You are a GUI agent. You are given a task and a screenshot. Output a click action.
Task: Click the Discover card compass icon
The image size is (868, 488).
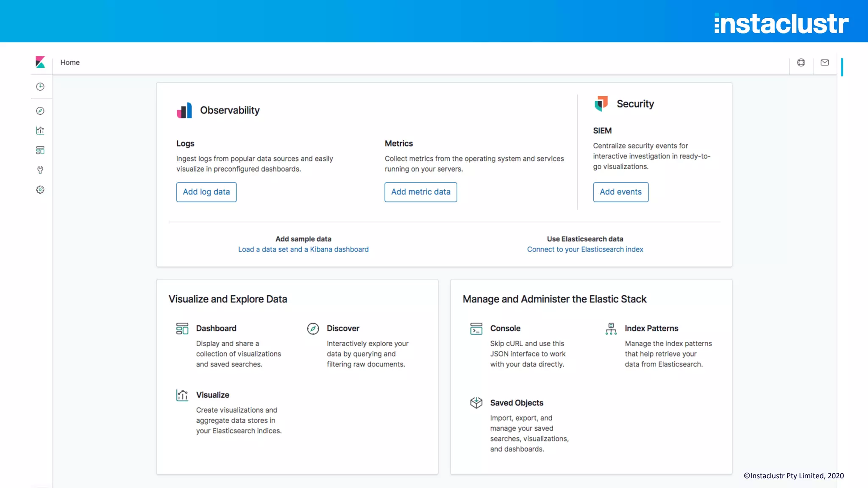click(x=313, y=329)
